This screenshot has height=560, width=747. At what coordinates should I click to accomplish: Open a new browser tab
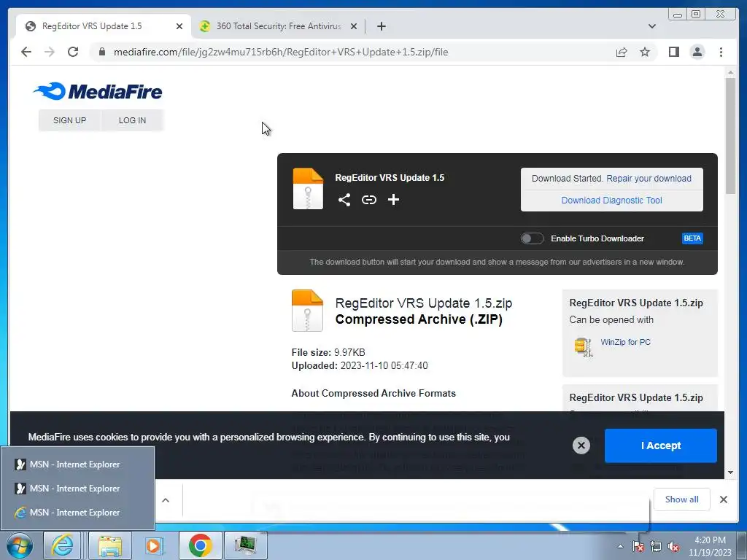click(x=381, y=26)
